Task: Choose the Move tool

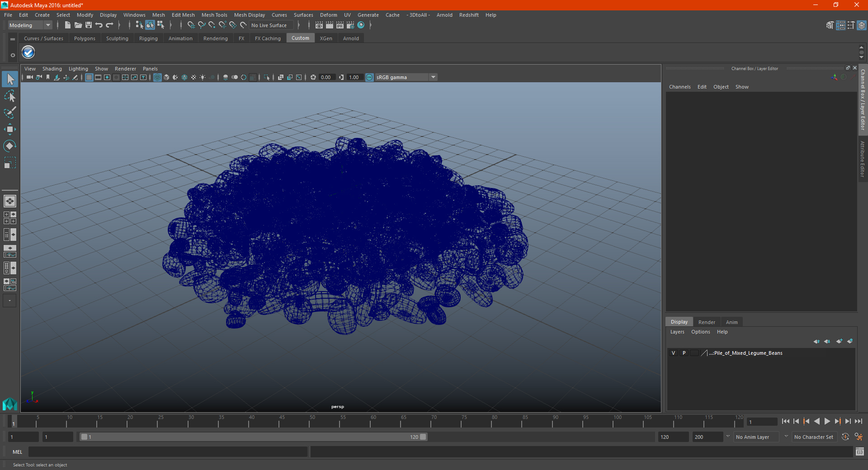Action: coord(9,129)
